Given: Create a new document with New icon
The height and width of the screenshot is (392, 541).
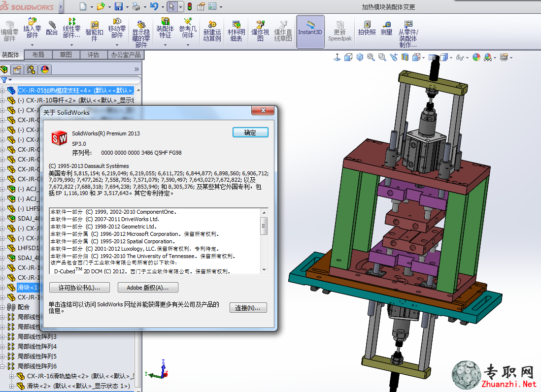Looking at the screenshot, I should (83, 6).
